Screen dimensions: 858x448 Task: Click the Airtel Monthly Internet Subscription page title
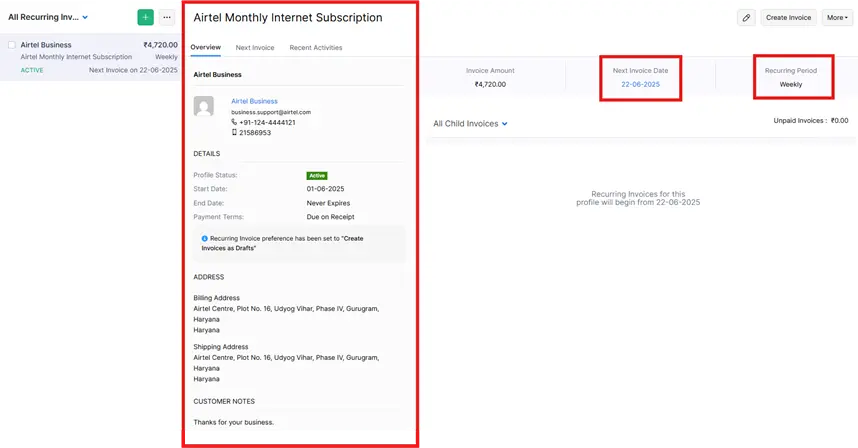tap(288, 18)
